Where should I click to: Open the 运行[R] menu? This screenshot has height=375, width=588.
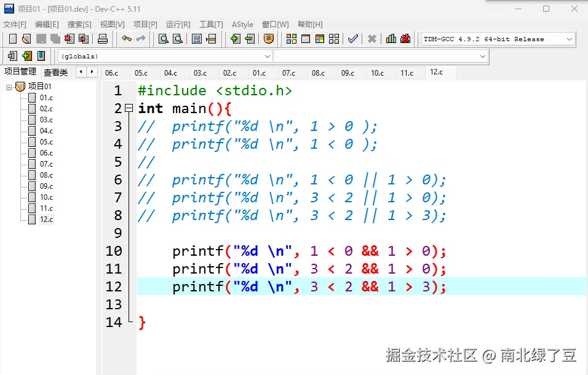[178, 25]
